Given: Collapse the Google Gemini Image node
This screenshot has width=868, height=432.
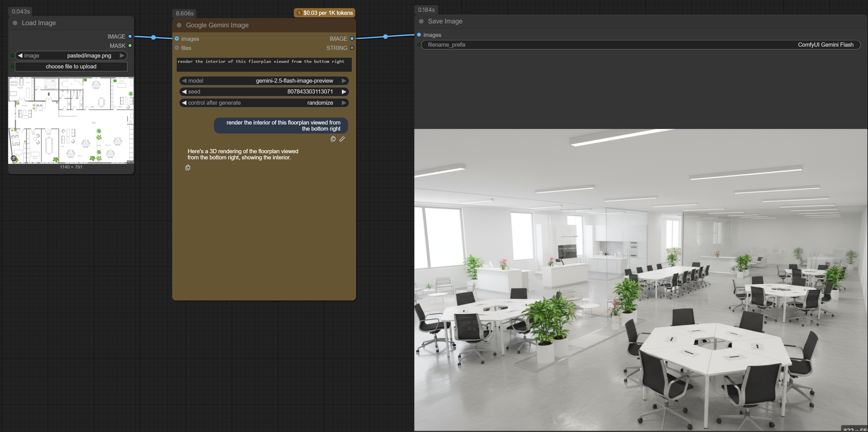Looking at the screenshot, I should click(179, 25).
